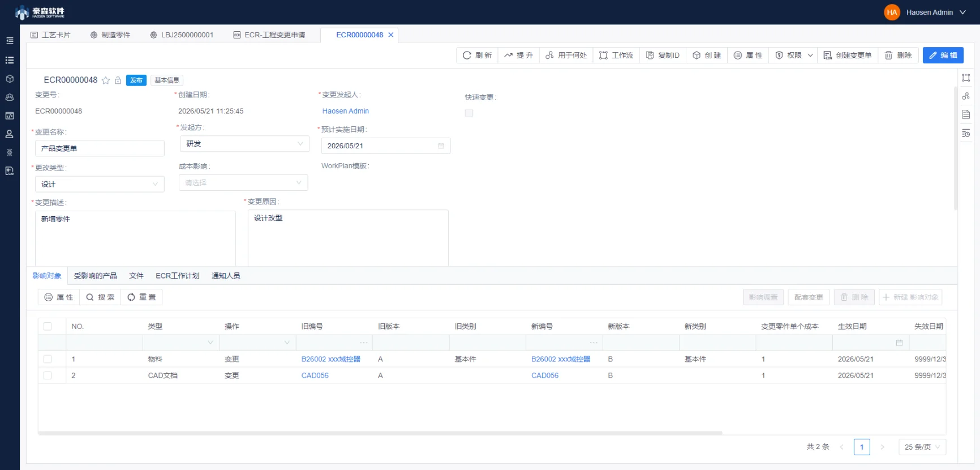Image resolution: width=980 pixels, height=470 pixels.
Task: Open the hamburger menu icon in left sidebar
Action: [10, 41]
